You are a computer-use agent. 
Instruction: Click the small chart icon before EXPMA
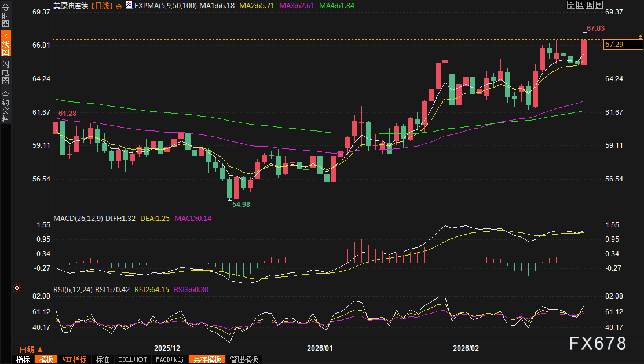pyautogui.click(x=129, y=5)
